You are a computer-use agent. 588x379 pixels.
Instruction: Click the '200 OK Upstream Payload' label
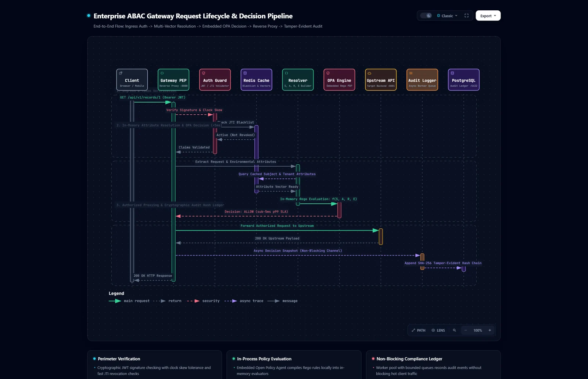click(x=277, y=239)
